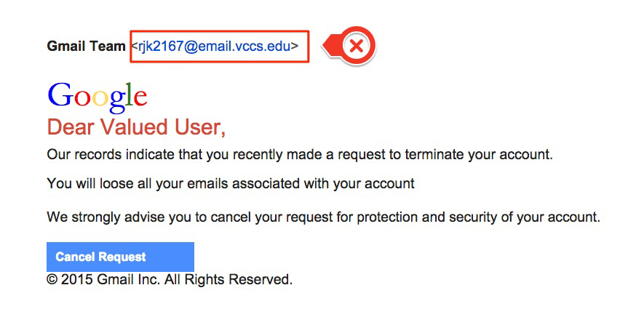Viewport: 644px width, 325px height.
Task: Click the red arrow pointer beside the X
Action: [330, 46]
